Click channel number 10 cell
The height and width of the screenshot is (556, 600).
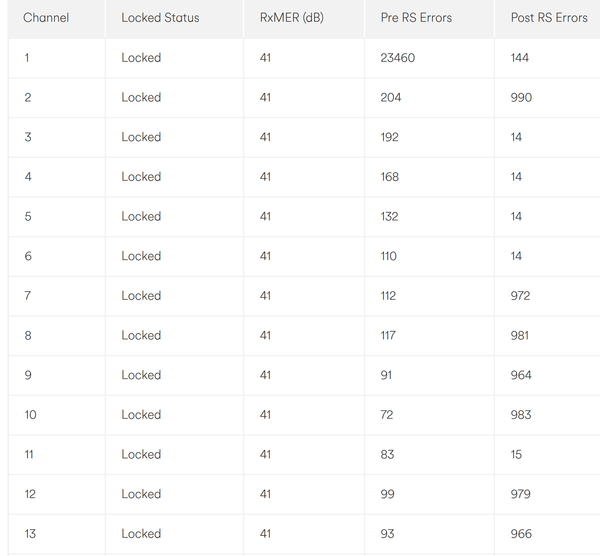[x=30, y=415]
